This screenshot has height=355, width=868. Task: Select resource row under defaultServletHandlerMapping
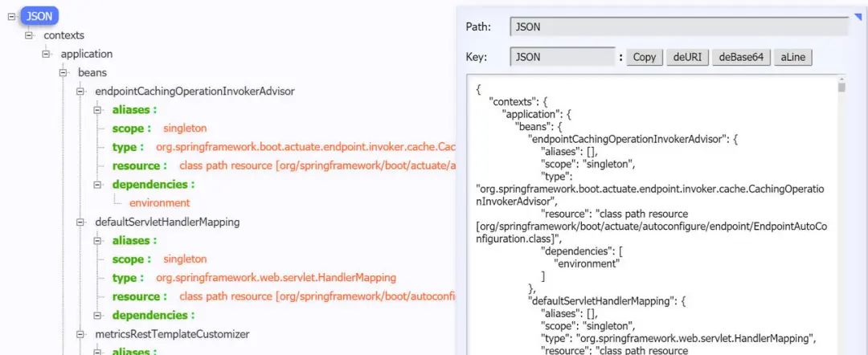click(x=284, y=296)
